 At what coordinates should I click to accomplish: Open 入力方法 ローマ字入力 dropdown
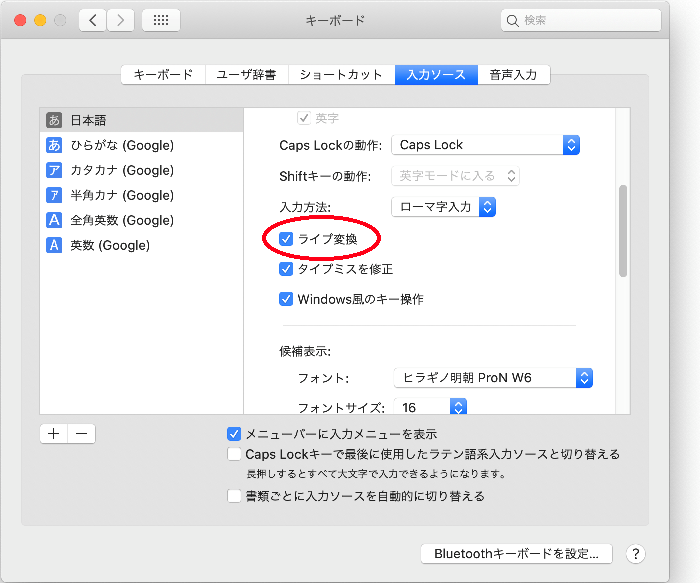tap(443, 207)
